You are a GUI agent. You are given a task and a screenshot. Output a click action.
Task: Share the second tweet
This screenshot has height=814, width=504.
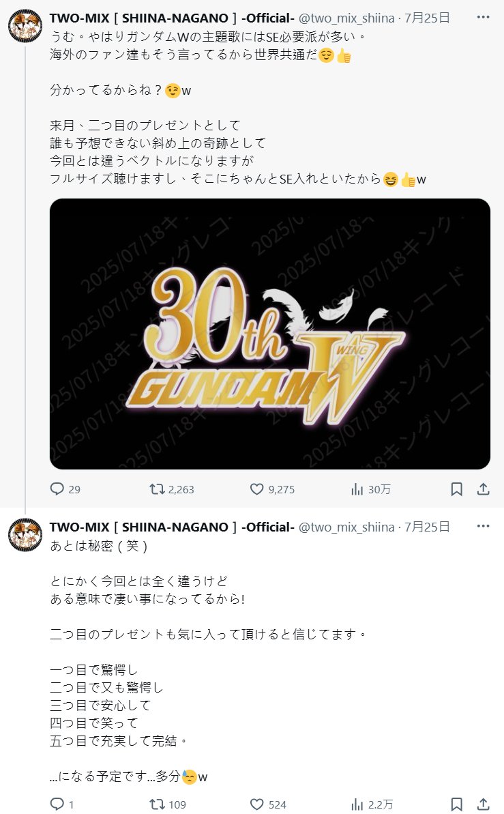484,804
